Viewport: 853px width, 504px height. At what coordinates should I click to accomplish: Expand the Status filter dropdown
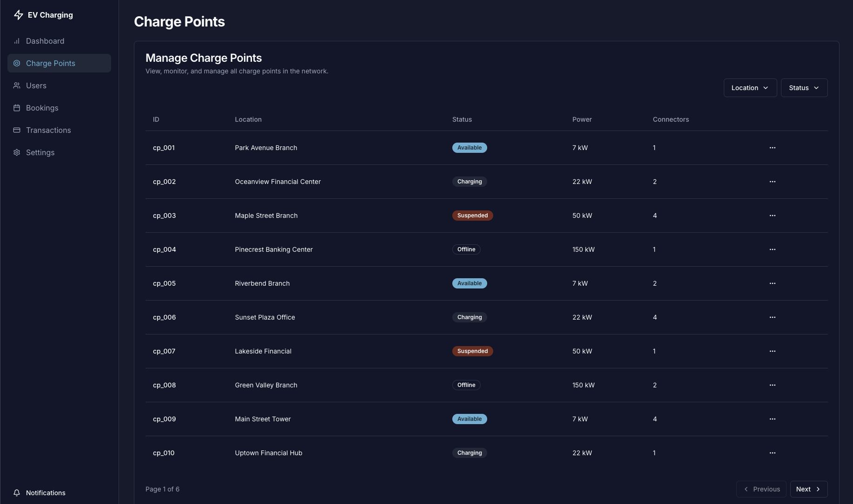(804, 88)
